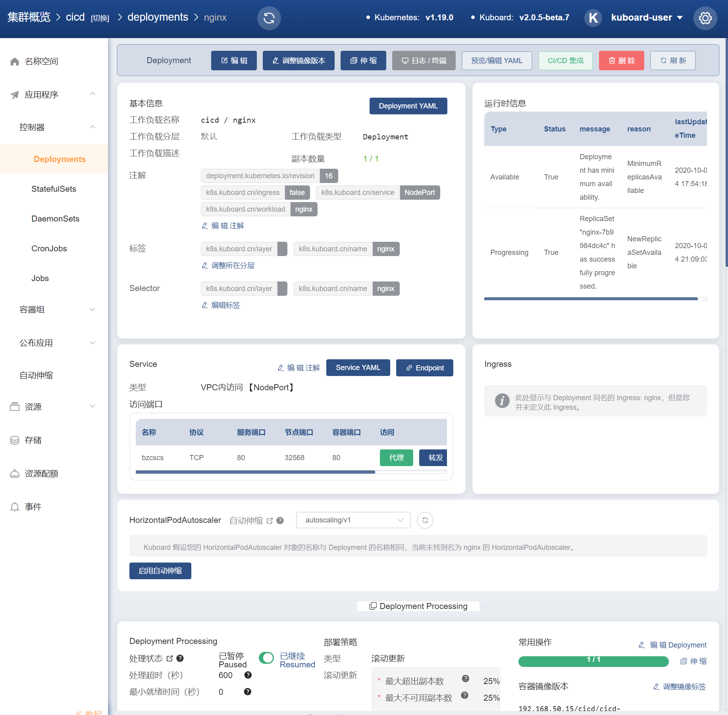
Task: Click the CI/CD 集成 button
Action: coord(565,60)
